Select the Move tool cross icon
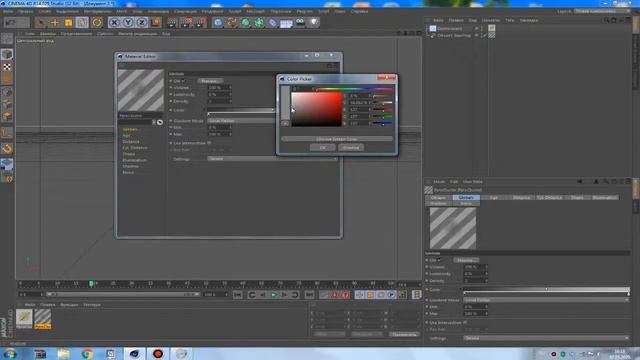 (54, 22)
